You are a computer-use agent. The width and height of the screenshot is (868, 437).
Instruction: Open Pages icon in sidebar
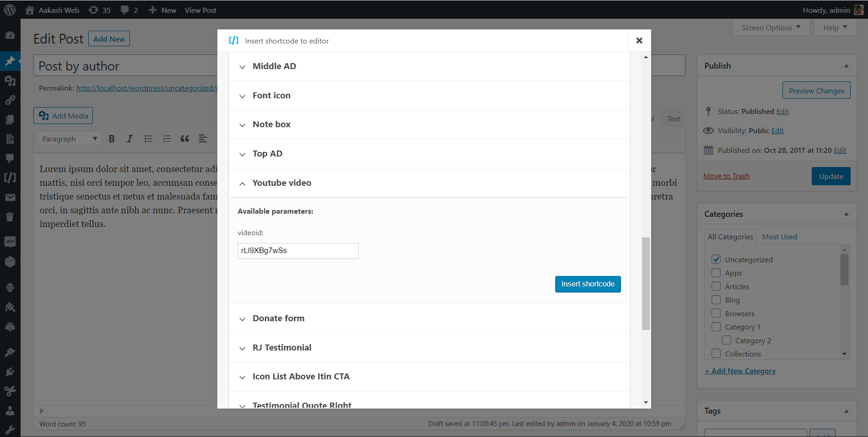[10, 139]
